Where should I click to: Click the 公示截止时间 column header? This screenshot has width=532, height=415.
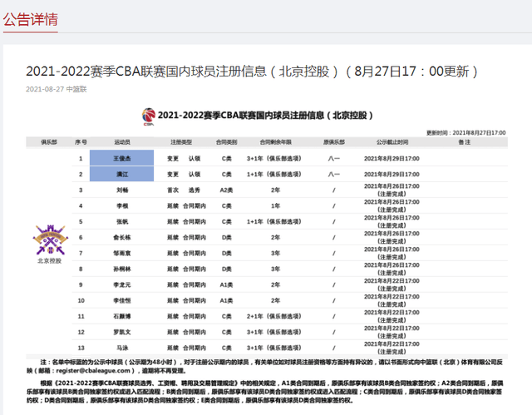pos(392,142)
